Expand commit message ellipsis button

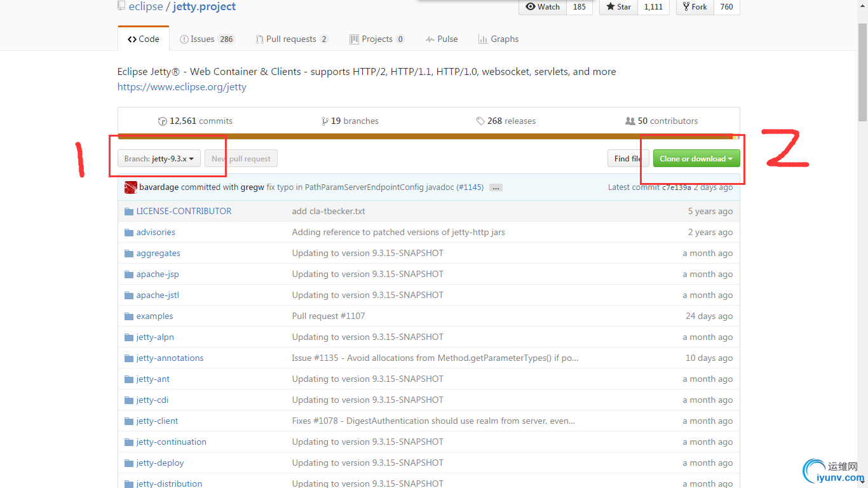pyautogui.click(x=496, y=187)
